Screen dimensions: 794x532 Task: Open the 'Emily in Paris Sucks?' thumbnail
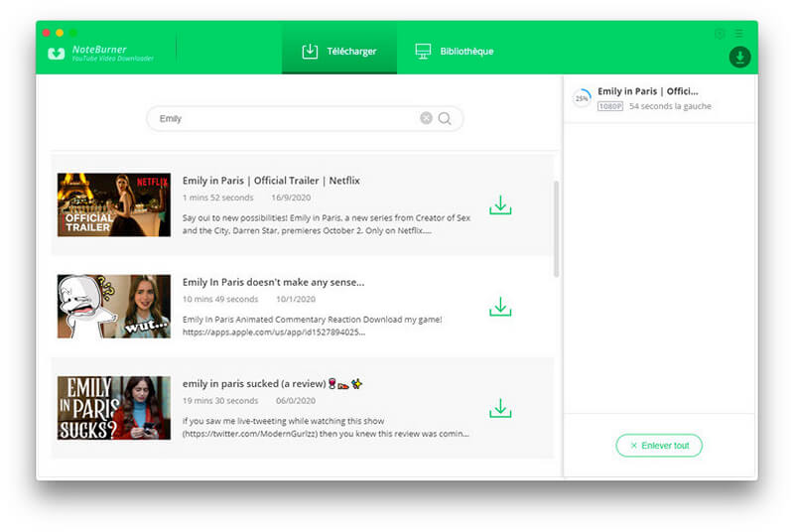[x=114, y=408]
